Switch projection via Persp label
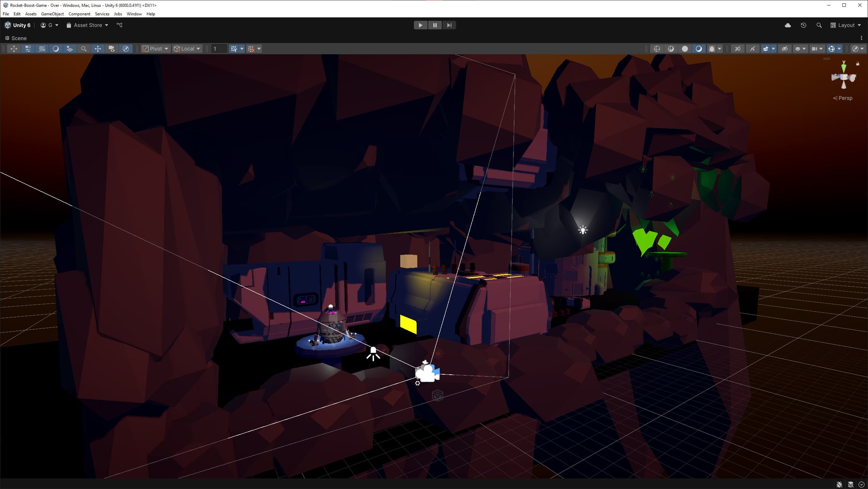The image size is (868, 489). [843, 98]
